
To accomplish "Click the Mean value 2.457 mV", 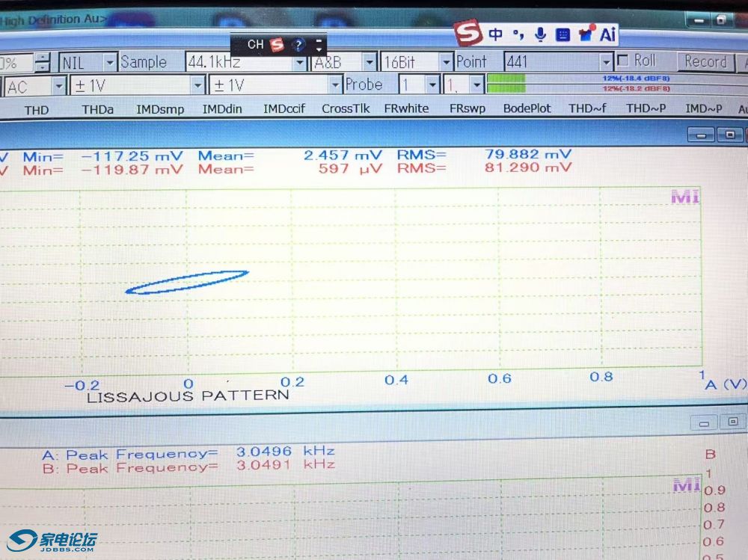I will click(343, 155).
